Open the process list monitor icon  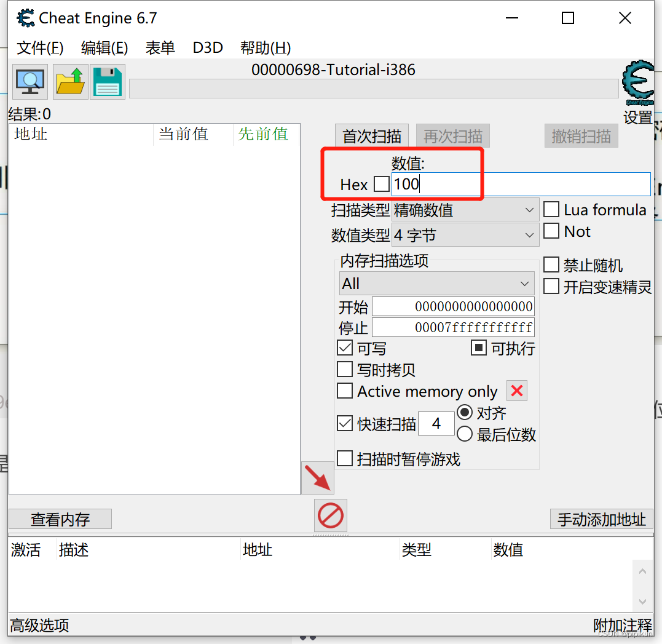30,82
